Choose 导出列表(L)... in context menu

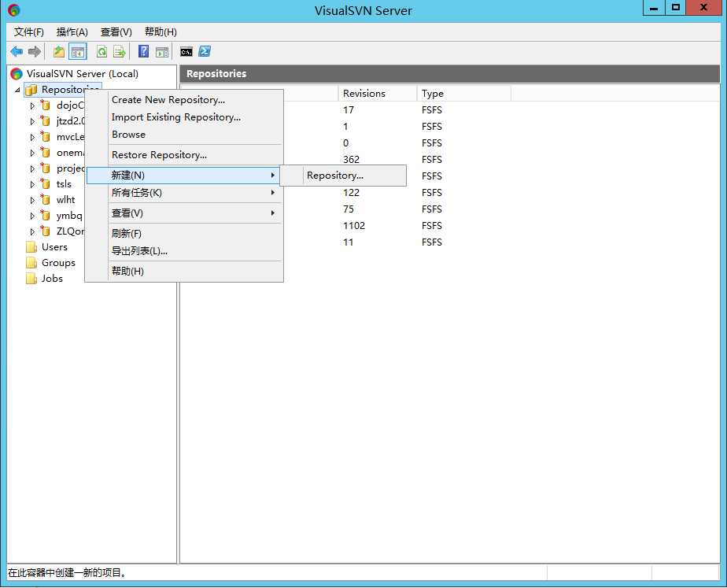[x=184, y=251]
